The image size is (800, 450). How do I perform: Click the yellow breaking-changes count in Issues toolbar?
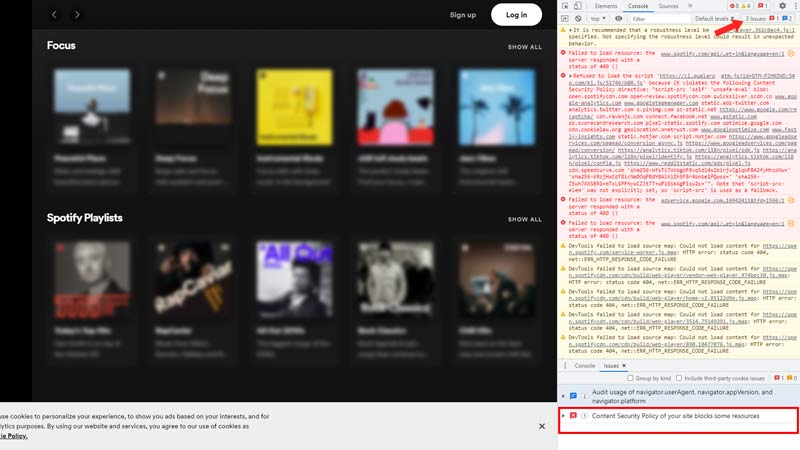point(791,378)
